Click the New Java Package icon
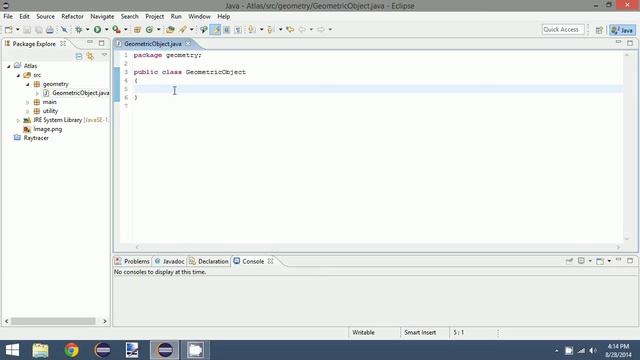The width and height of the screenshot is (640, 360). point(138,29)
